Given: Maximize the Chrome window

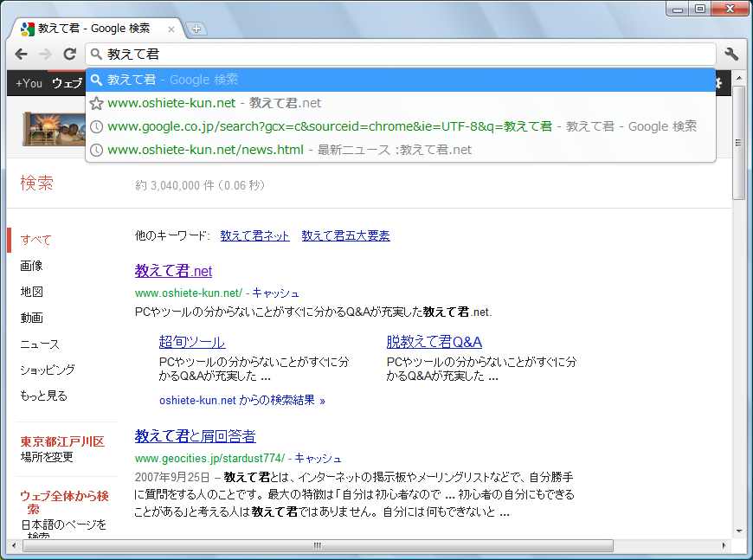Looking at the screenshot, I should pos(699,9).
